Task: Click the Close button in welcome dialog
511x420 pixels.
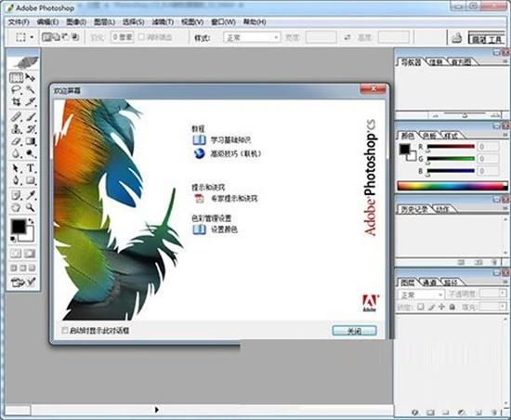Action: coord(354,331)
